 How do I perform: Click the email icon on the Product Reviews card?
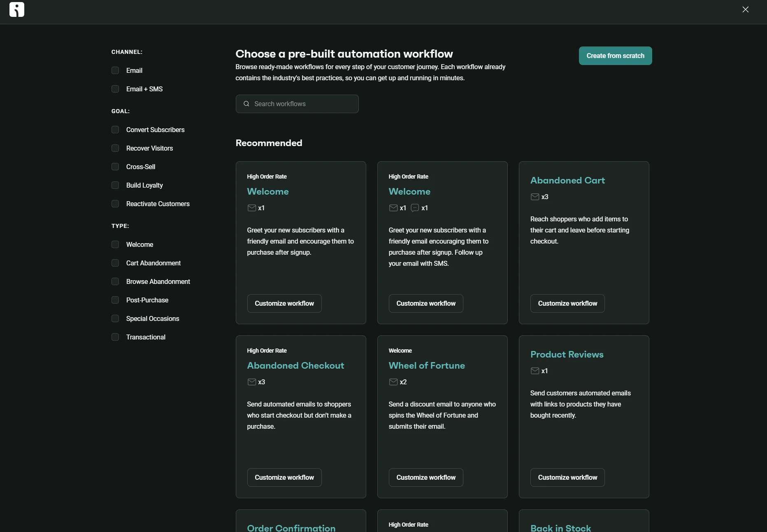coord(535,371)
